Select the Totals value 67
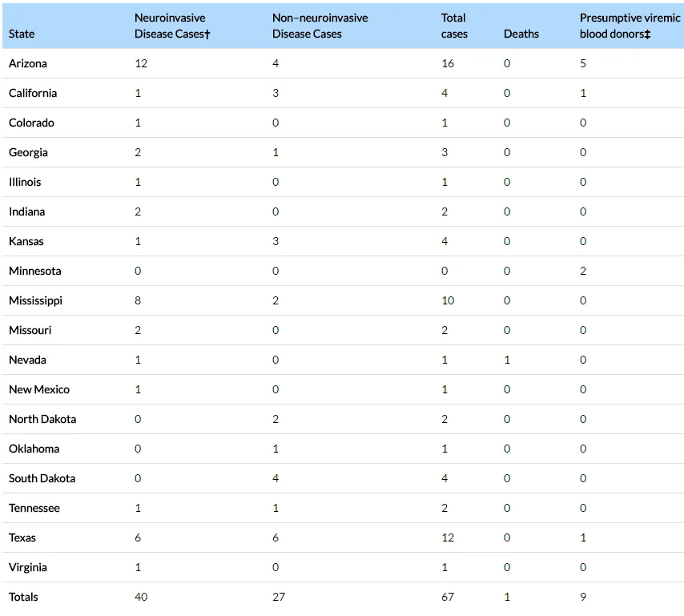 [x=448, y=598]
